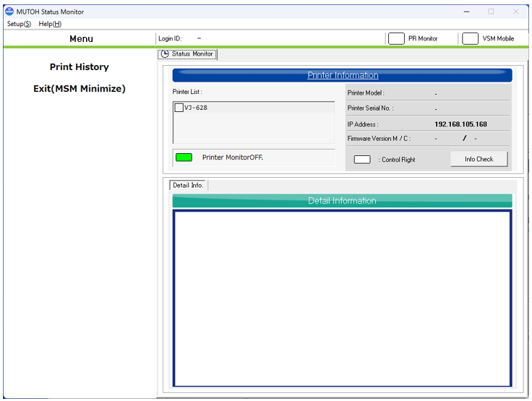This screenshot has width=532, height=401.
Task: Check the VJ-628 printer checkbox
Action: [179, 108]
